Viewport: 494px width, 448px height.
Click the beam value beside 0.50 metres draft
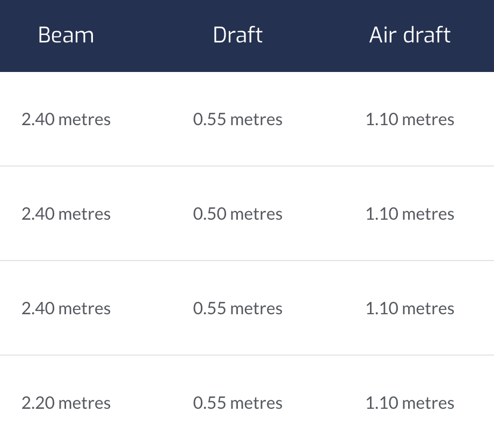pyautogui.click(x=66, y=214)
